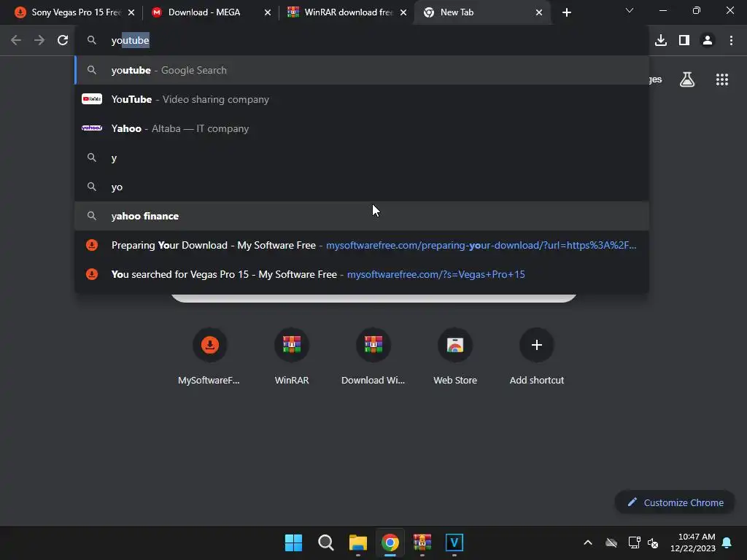Open the Download Wi... shortcut tile
Viewport: 747px width, 560px height.
(373, 356)
